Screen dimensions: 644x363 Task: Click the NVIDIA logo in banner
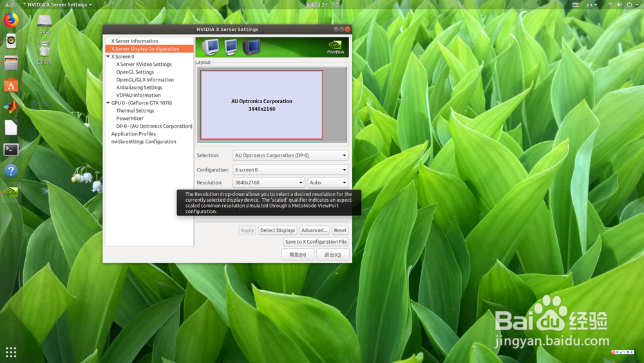pyautogui.click(x=336, y=47)
